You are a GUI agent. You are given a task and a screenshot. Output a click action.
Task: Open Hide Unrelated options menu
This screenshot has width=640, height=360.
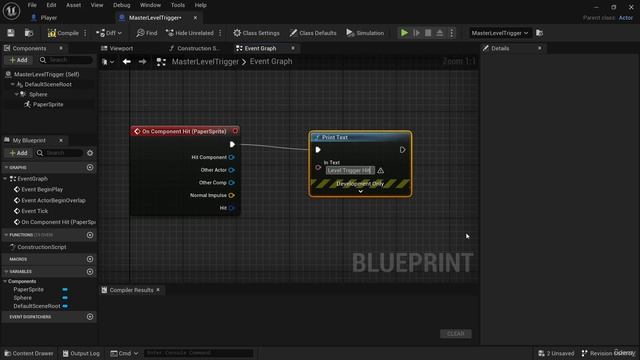pos(220,33)
